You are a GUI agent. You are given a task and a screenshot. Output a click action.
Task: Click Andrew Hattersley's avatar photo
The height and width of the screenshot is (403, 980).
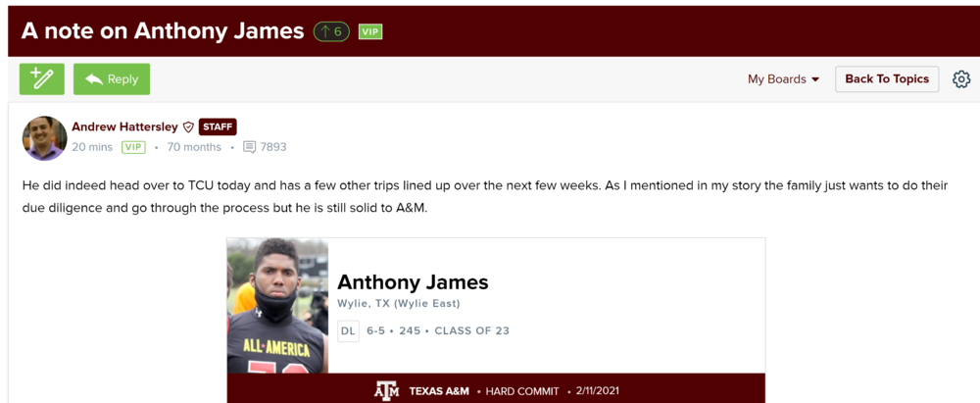(44, 137)
